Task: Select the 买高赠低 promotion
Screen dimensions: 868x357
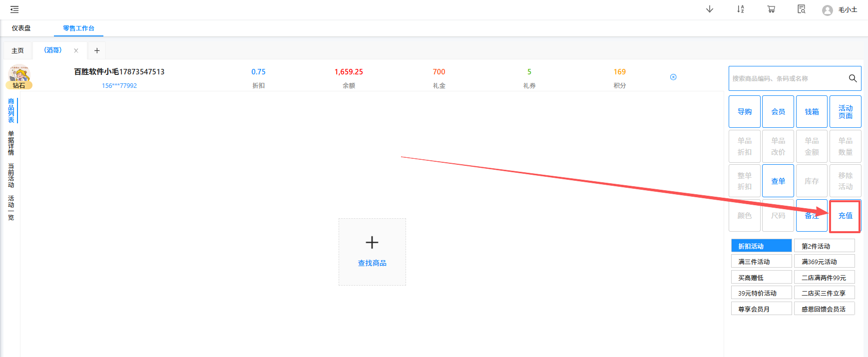Action: [x=761, y=278]
